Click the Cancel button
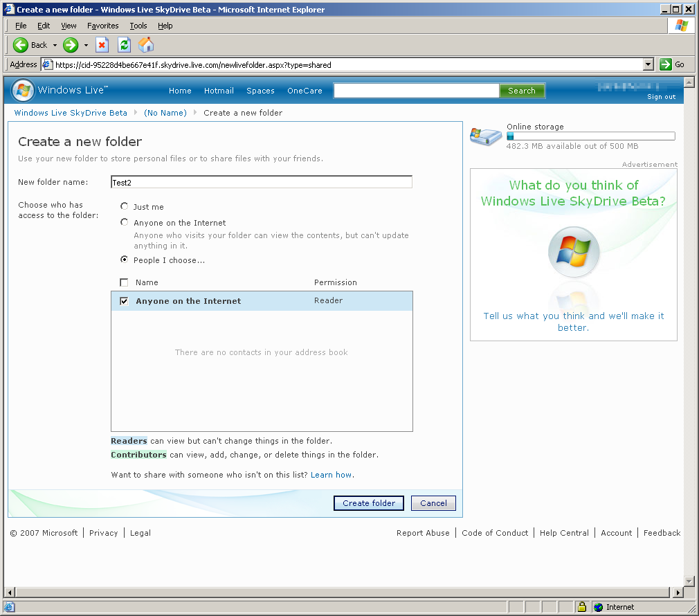Screen dimensions: 699x616 433,502
